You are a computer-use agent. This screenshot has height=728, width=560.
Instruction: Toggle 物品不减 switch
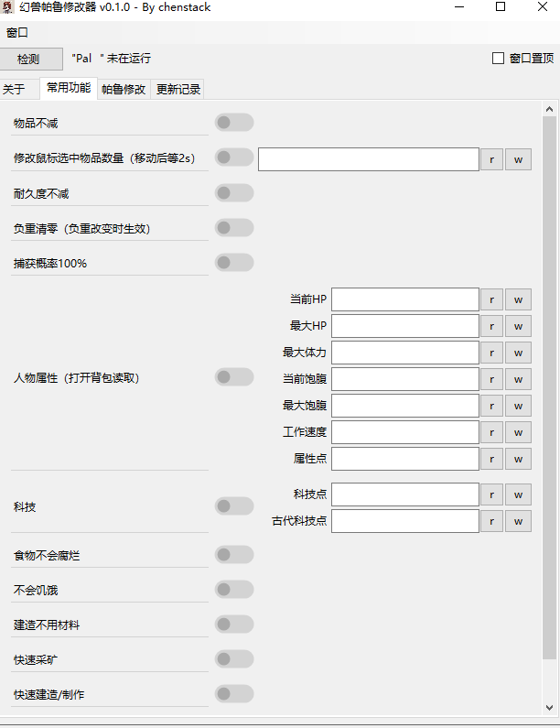234,123
